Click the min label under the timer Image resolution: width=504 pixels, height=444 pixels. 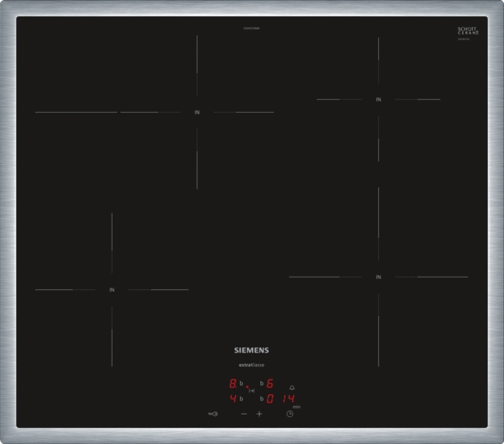[x=297, y=407]
